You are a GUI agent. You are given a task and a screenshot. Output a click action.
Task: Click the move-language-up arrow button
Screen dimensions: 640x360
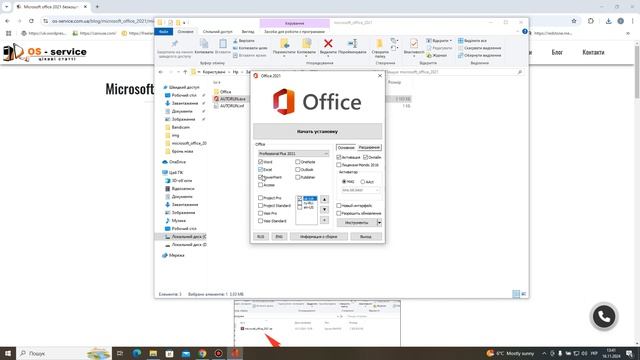(324, 200)
